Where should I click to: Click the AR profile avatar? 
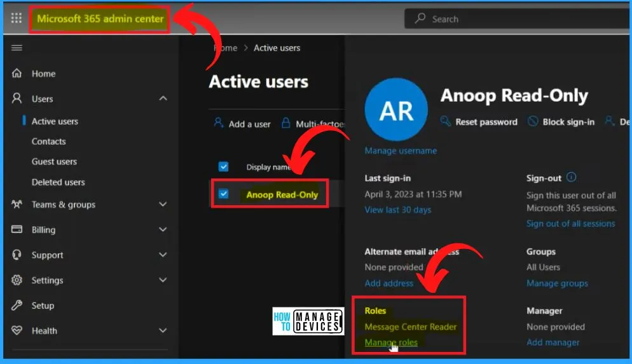[396, 109]
